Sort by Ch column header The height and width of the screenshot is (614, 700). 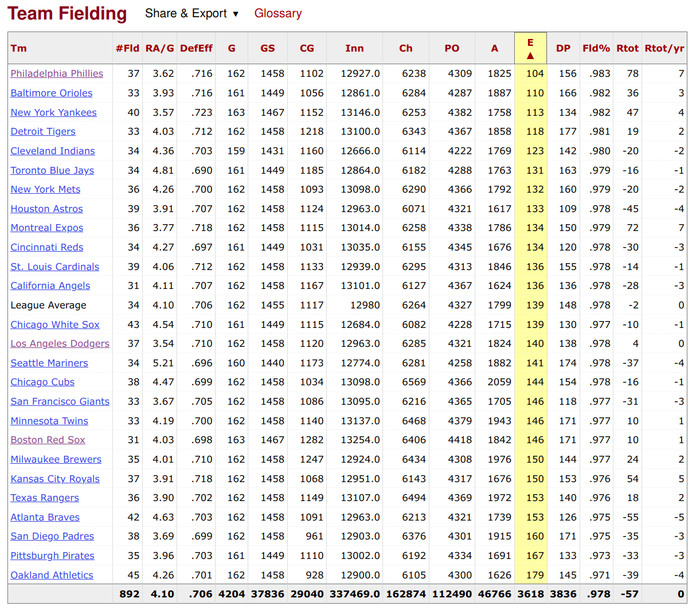click(406, 48)
